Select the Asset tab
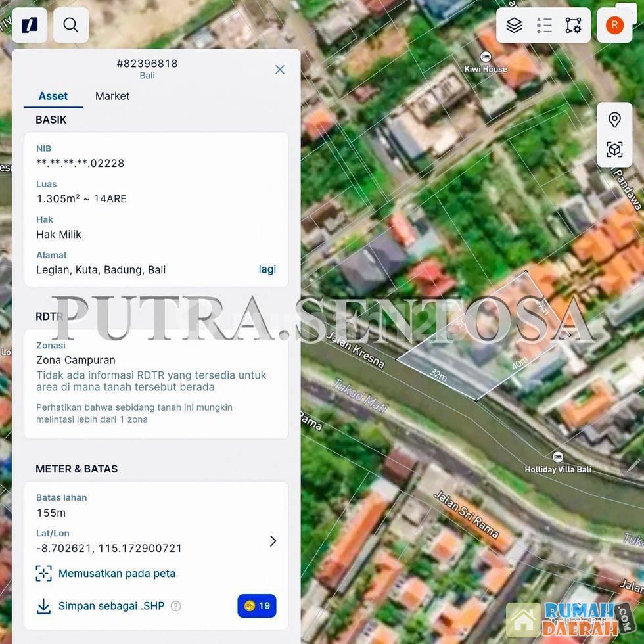This screenshot has height=644, width=644. tap(53, 96)
